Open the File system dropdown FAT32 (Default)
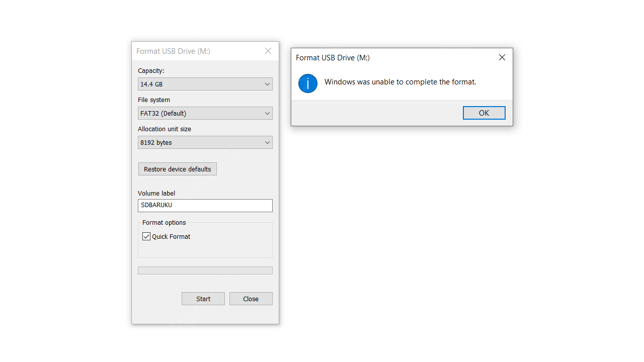644x362 pixels. [205, 113]
